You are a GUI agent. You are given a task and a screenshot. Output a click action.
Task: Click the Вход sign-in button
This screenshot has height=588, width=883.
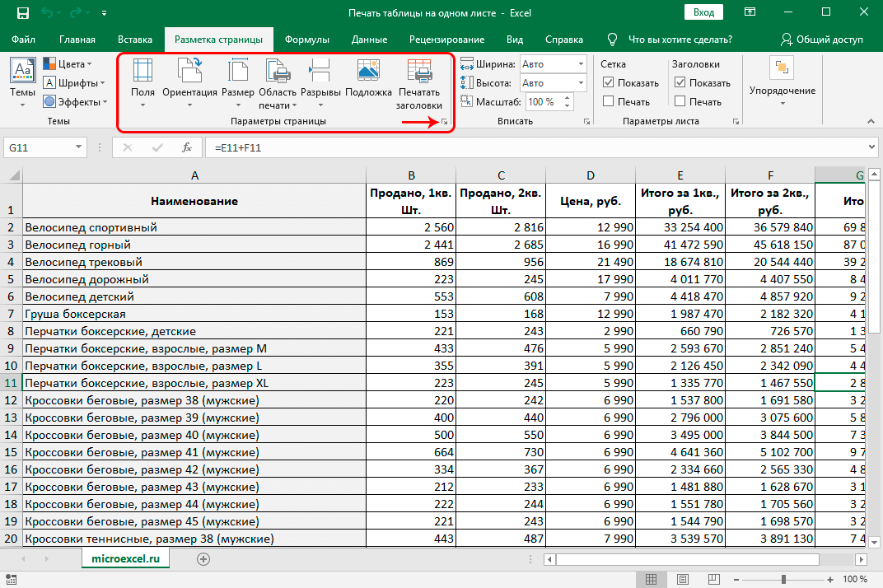click(704, 12)
